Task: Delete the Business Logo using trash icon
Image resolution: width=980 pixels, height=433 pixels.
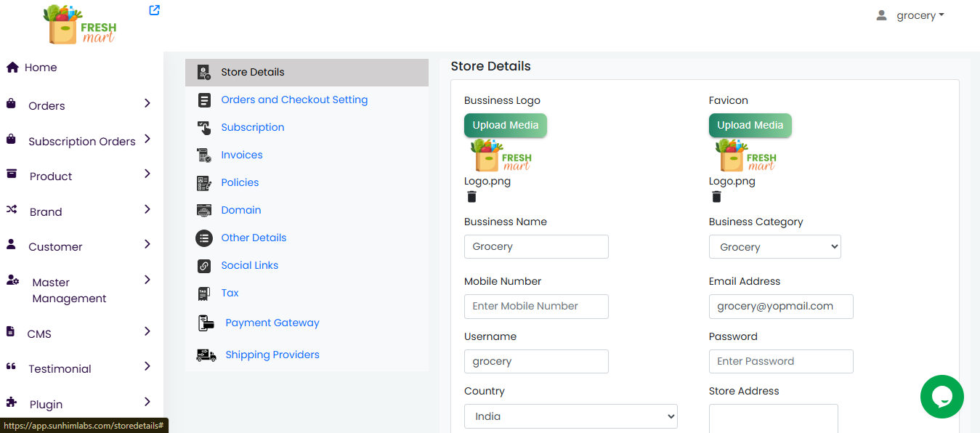Action: coord(471,197)
